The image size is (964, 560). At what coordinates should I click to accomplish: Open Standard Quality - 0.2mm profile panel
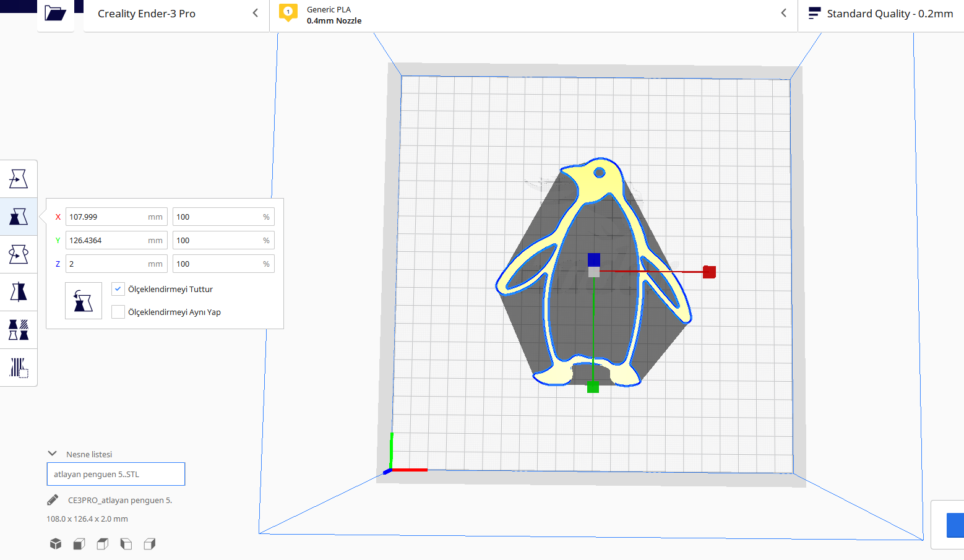[x=881, y=14]
